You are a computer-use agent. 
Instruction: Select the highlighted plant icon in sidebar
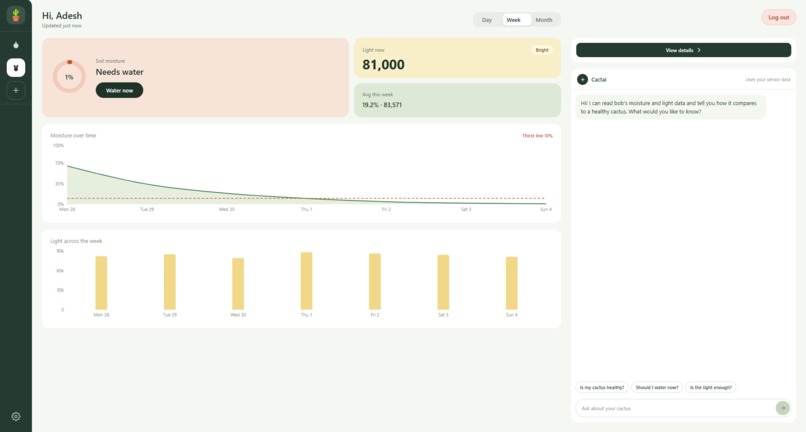click(16, 68)
